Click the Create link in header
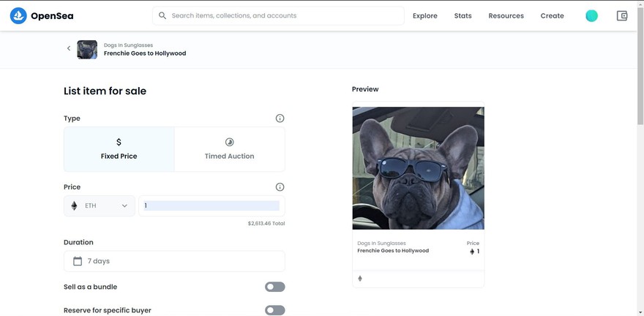This screenshot has width=644, height=316. [552, 15]
